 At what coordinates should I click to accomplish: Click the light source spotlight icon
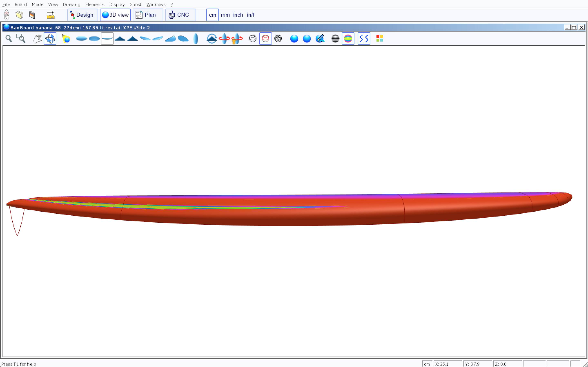click(x=66, y=39)
